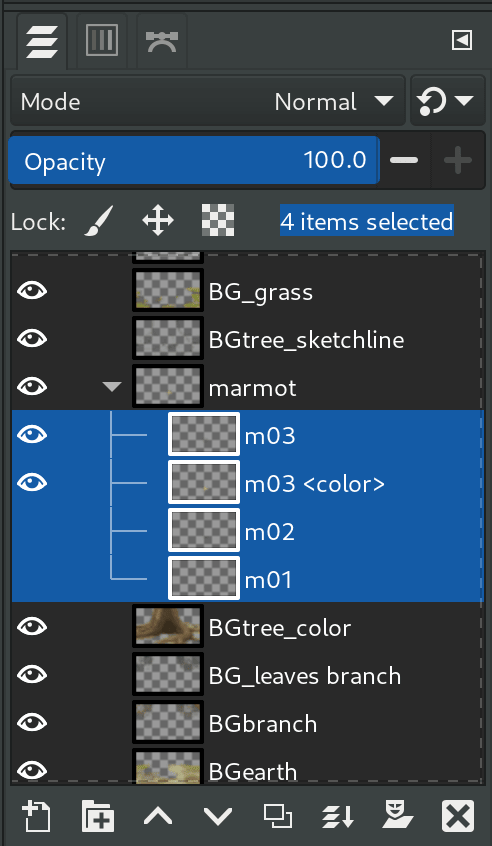Lower the selected layers one step
Screen dimensions: 492x846
[218, 816]
